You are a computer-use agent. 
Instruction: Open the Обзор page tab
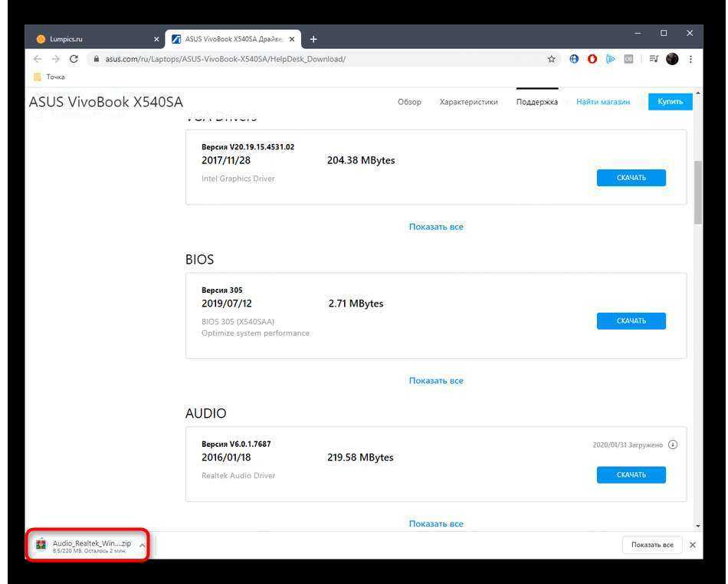pos(409,102)
